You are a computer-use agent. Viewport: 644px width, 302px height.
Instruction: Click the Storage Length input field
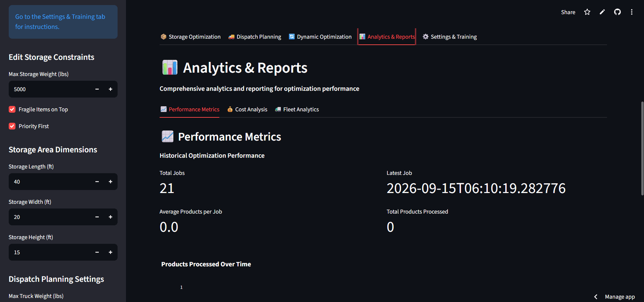50,182
